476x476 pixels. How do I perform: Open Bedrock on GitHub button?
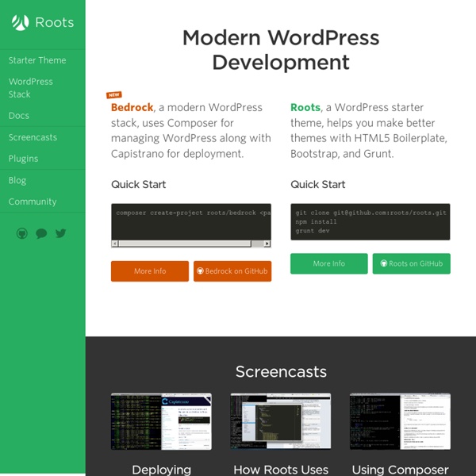tap(232, 271)
